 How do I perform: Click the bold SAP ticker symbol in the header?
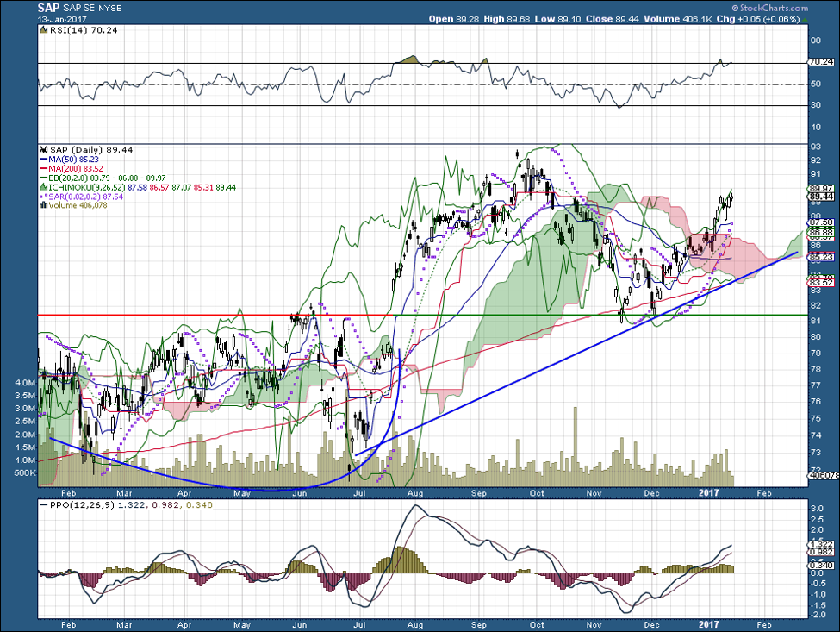pyautogui.click(x=49, y=8)
